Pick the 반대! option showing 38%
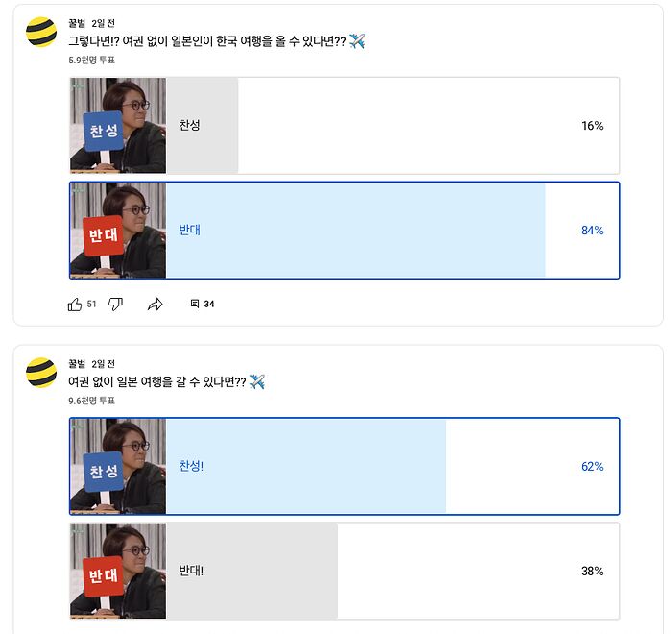Viewport: 672px width, 634px height. (384, 571)
